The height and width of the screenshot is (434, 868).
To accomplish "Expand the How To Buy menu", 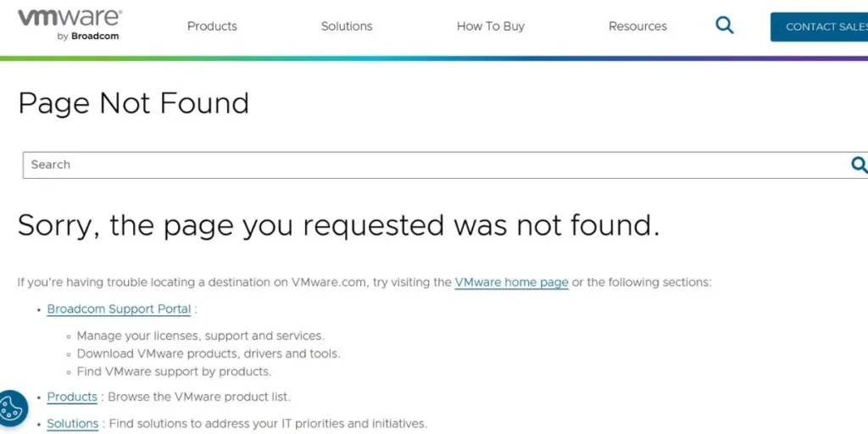I will click(x=491, y=26).
